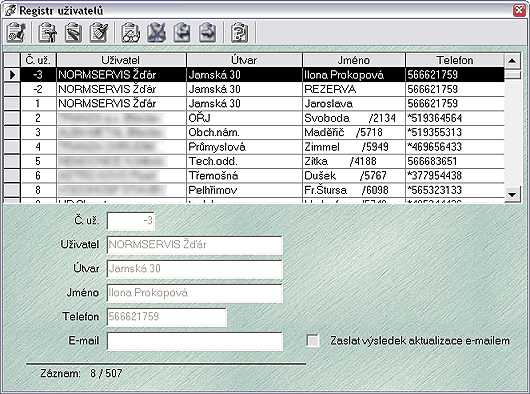The height and width of the screenshot is (394, 530).
Task: Click the Průmyslová department cell
Action: (x=244, y=147)
